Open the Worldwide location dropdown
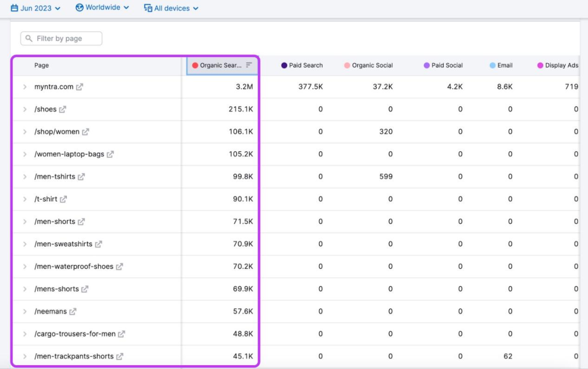Viewport: 588px width, 369px height. click(102, 8)
